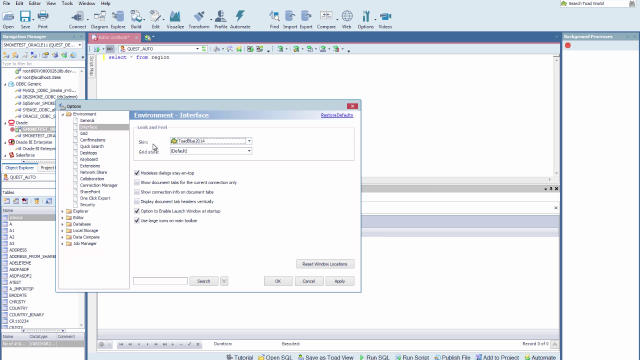The width and height of the screenshot is (640, 360).
Task: Click Add to Project in bottom bar
Action: pos(497,357)
